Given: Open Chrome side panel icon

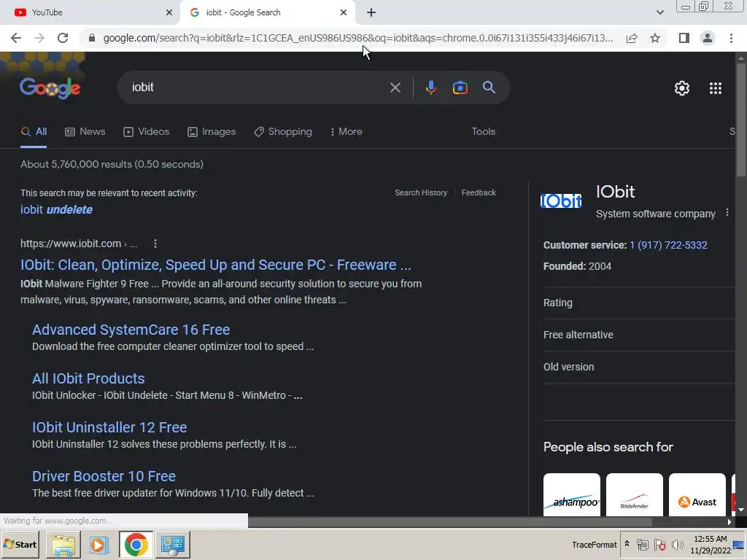Looking at the screenshot, I should tap(684, 38).
